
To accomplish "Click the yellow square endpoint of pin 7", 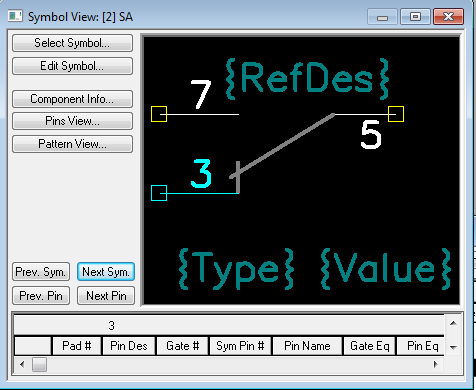I will tap(159, 114).
